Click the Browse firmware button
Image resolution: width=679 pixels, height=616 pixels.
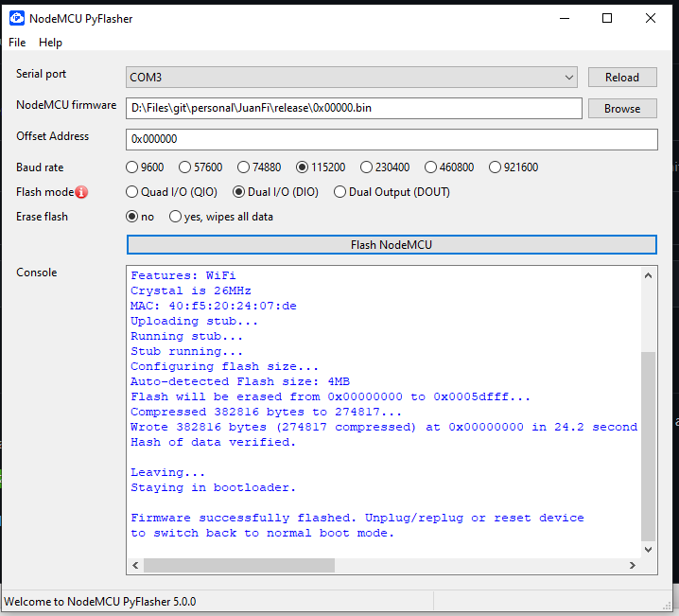coord(622,108)
